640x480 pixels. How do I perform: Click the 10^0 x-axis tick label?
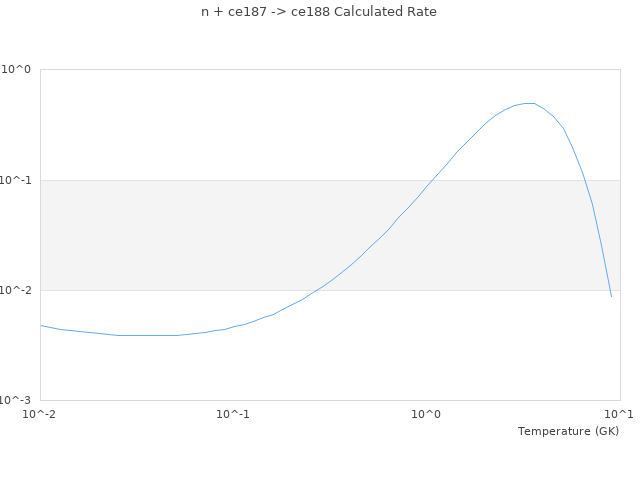coord(426,414)
